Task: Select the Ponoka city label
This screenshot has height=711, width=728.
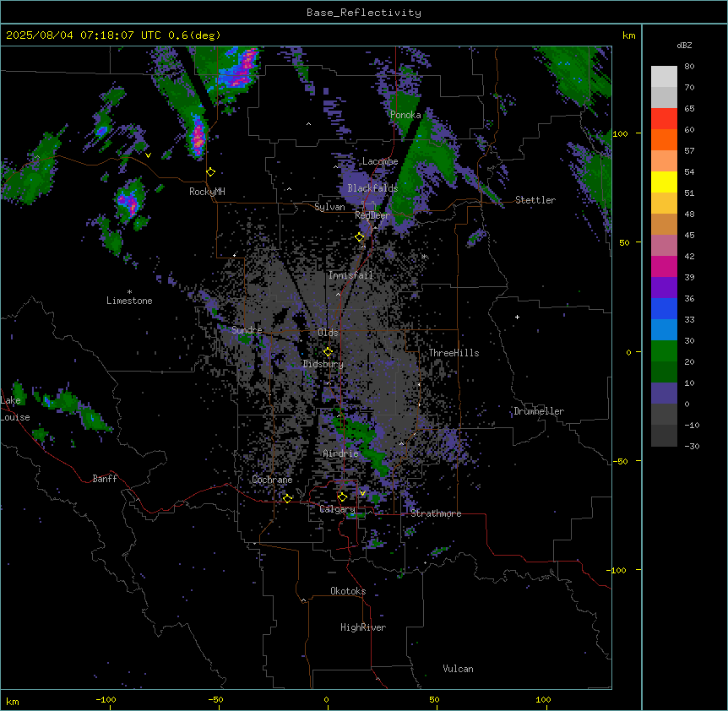Action: (405, 115)
